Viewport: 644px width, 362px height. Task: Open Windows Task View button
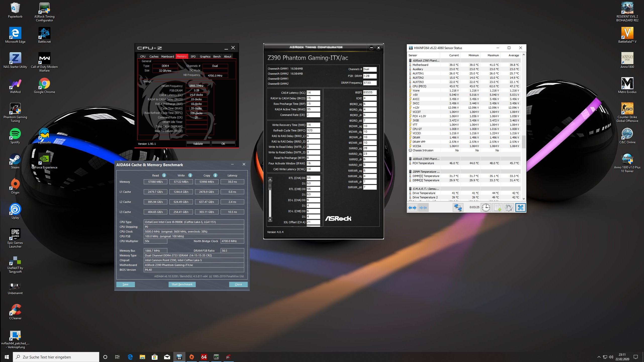(x=117, y=357)
